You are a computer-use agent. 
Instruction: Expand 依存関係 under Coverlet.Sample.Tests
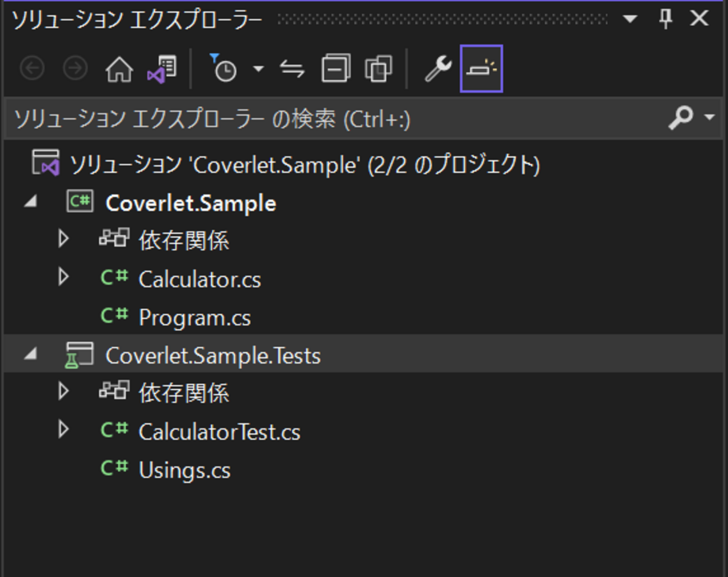[63, 392]
